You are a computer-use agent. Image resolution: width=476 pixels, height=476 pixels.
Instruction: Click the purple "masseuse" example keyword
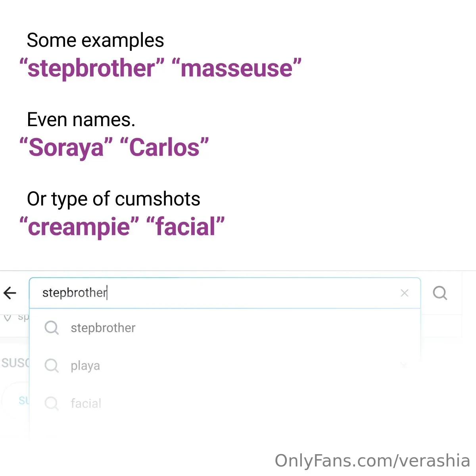point(237,68)
